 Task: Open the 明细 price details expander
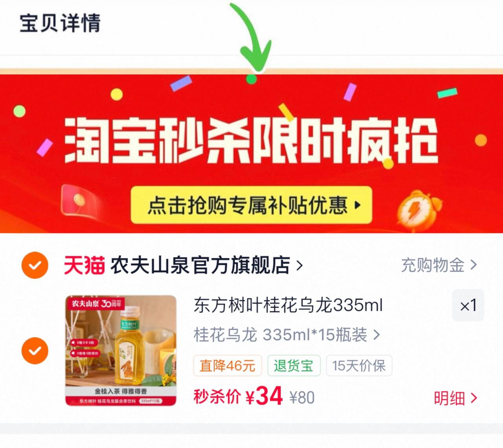point(455,398)
